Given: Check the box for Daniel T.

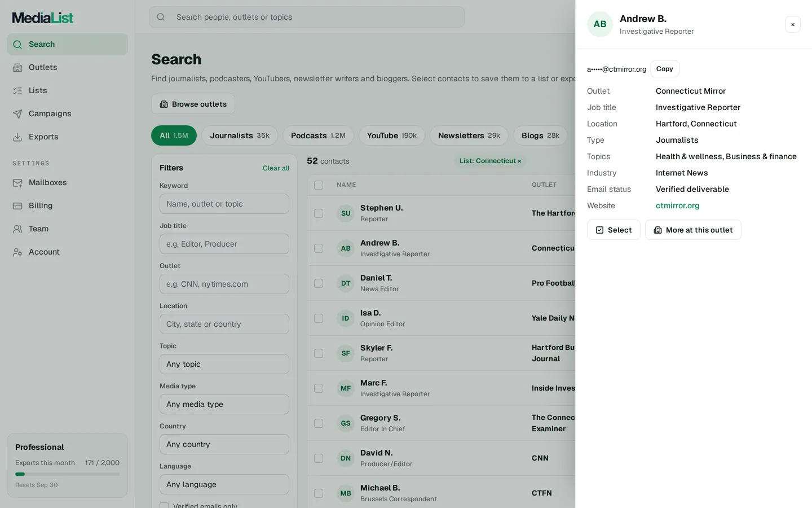Looking at the screenshot, I should 319,283.
